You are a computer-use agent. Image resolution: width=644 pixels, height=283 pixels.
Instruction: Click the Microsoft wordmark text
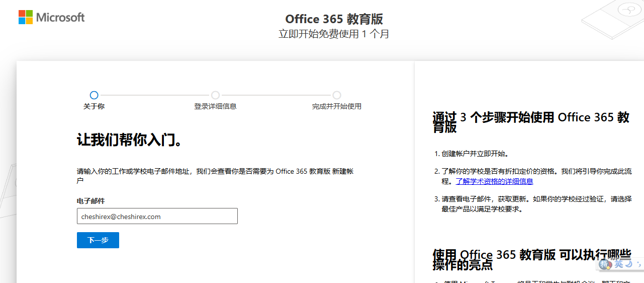coord(60,18)
